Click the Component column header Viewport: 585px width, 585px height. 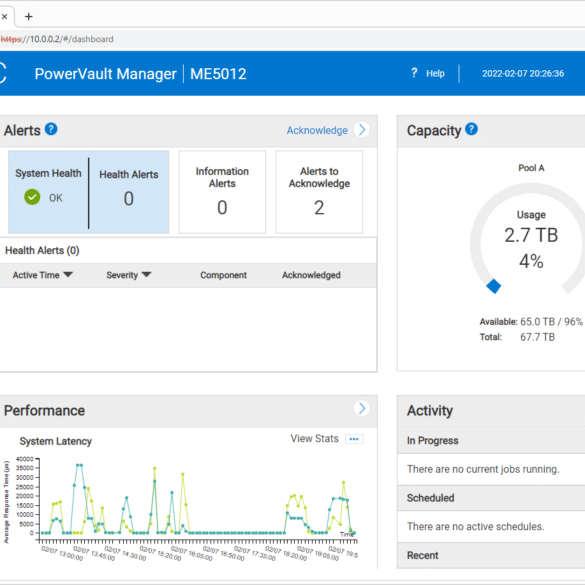(x=223, y=275)
